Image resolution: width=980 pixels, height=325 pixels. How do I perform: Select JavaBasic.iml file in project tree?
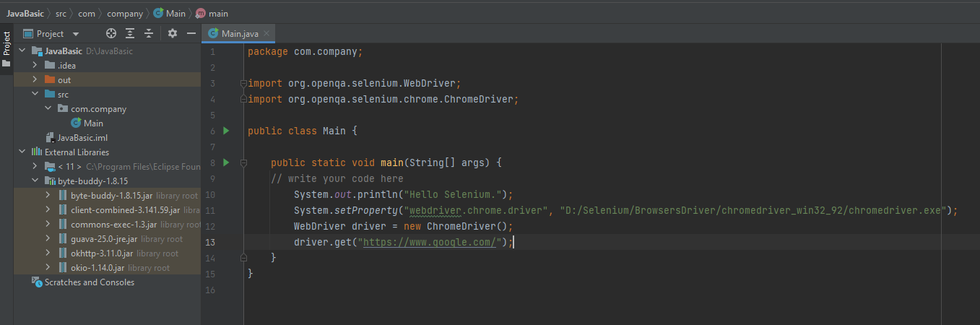[x=82, y=137]
